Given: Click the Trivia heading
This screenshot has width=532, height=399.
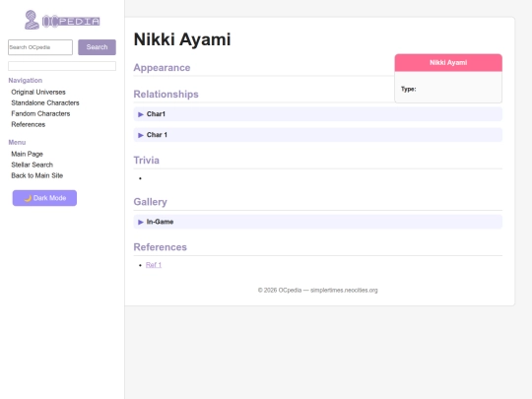Looking at the screenshot, I should pyautogui.click(x=146, y=161).
